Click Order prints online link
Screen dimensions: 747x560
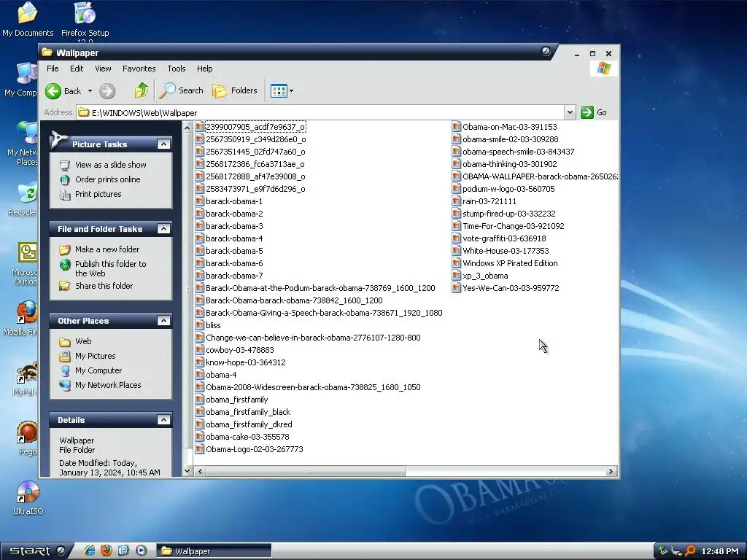[108, 179]
